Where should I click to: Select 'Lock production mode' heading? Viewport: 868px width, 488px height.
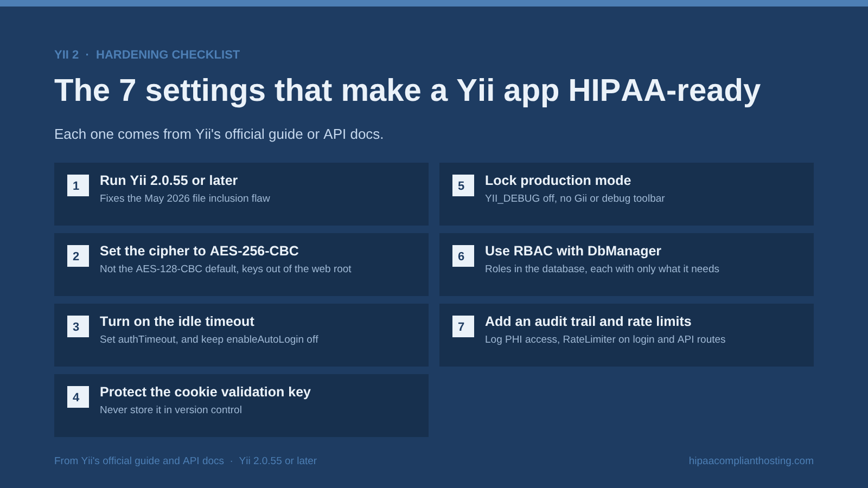click(558, 181)
